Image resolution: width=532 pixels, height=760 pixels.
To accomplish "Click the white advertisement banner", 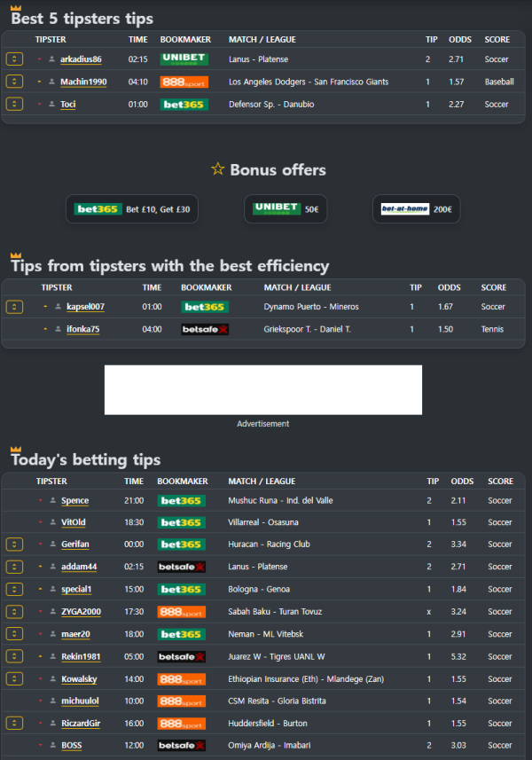I will [262, 389].
